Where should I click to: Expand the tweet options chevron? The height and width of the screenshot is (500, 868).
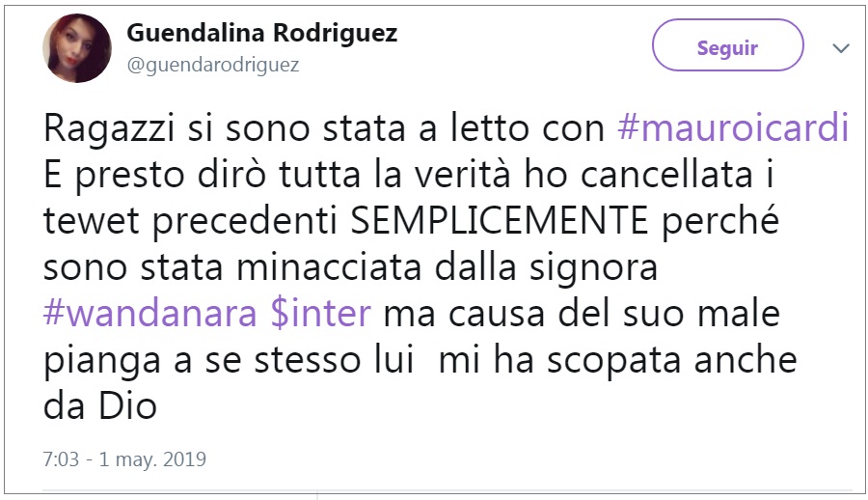pyautogui.click(x=841, y=48)
